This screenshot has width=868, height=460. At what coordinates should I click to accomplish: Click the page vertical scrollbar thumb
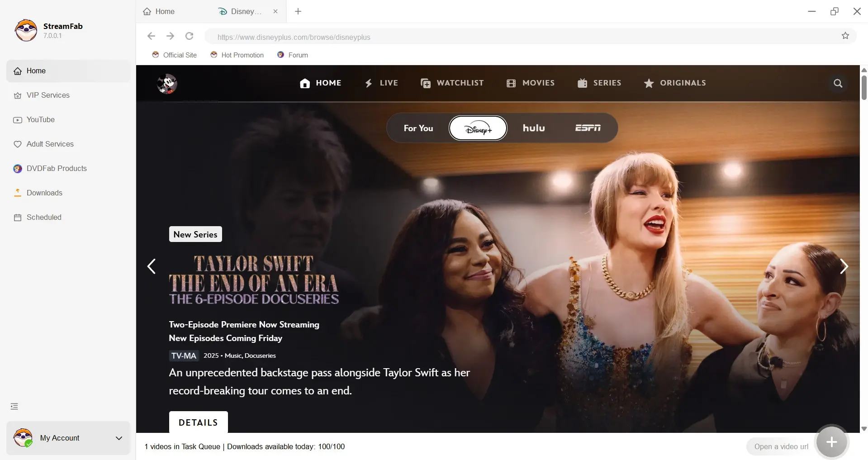tap(864, 88)
